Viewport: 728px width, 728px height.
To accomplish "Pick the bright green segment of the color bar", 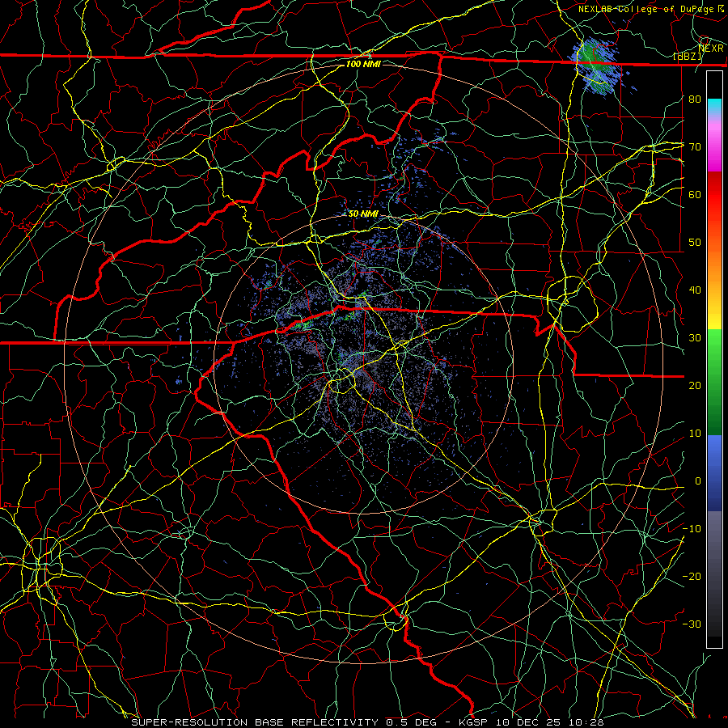I will [714, 346].
